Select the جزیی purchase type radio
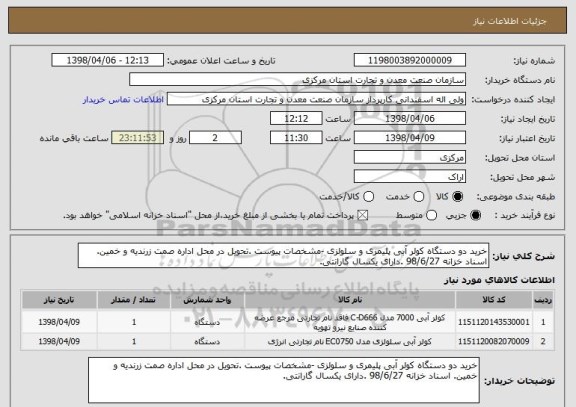This screenshot has height=407, width=576. pos(475,215)
